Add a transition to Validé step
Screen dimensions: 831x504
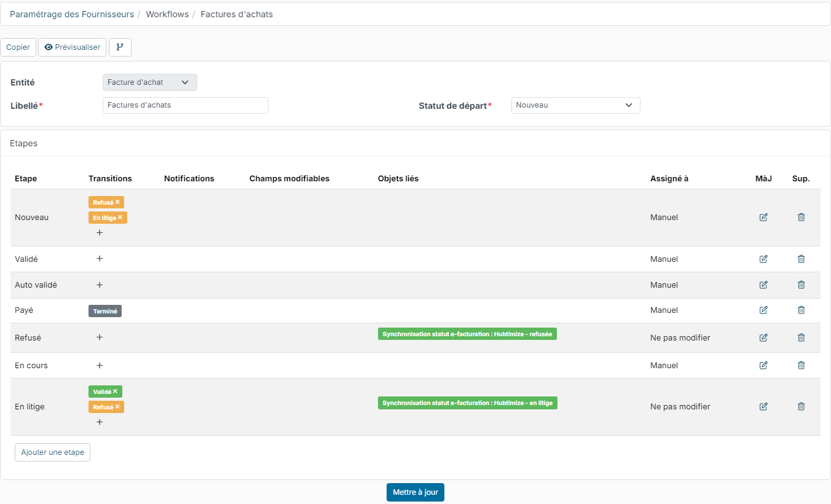100,258
